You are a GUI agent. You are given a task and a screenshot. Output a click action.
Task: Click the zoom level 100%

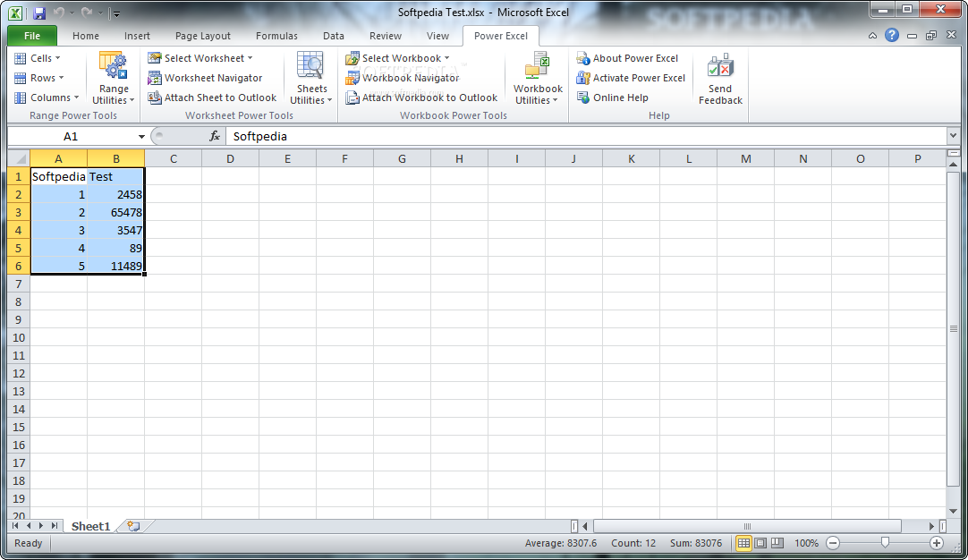806,543
